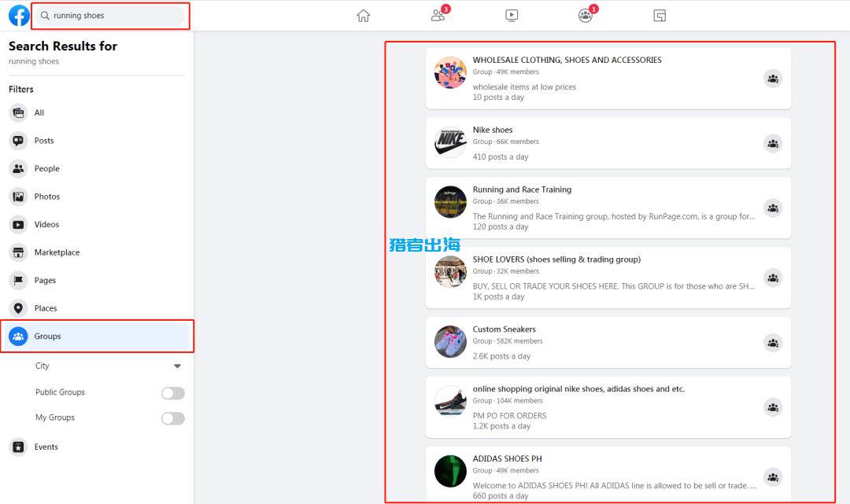Click the Videos play icon
The height and width of the screenshot is (504, 850).
[18, 224]
